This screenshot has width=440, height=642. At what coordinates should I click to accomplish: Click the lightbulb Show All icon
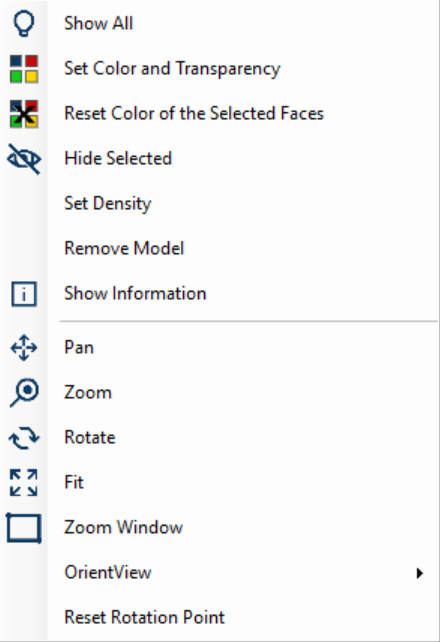tap(24, 23)
